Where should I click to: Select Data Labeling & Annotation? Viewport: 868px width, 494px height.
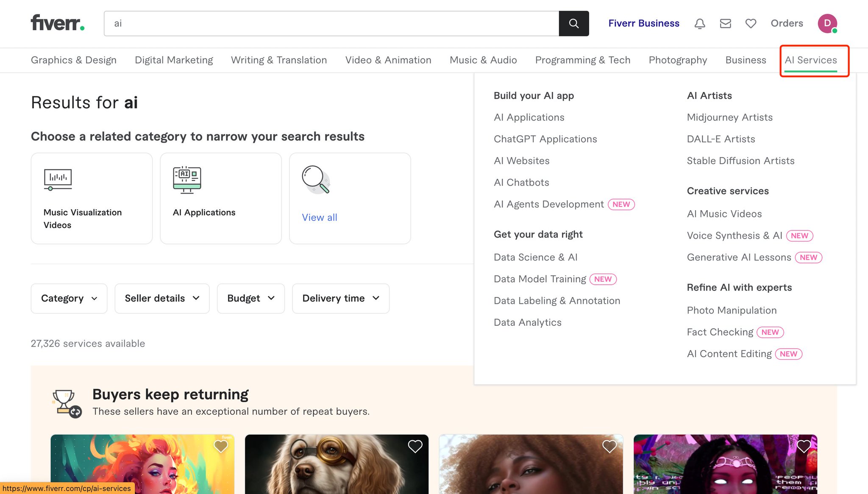pyautogui.click(x=557, y=300)
